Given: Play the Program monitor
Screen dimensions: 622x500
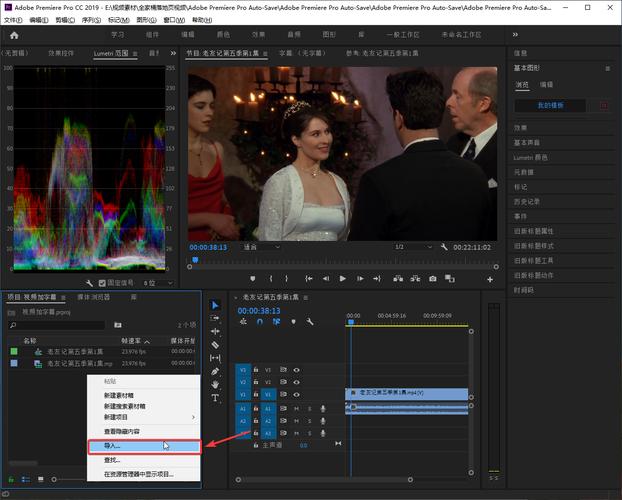Looking at the screenshot, I should [343, 279].
